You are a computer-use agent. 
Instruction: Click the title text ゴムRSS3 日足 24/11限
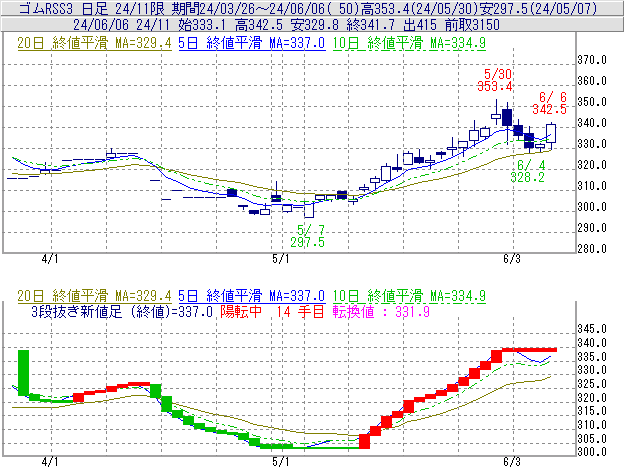tap(91, 8)
